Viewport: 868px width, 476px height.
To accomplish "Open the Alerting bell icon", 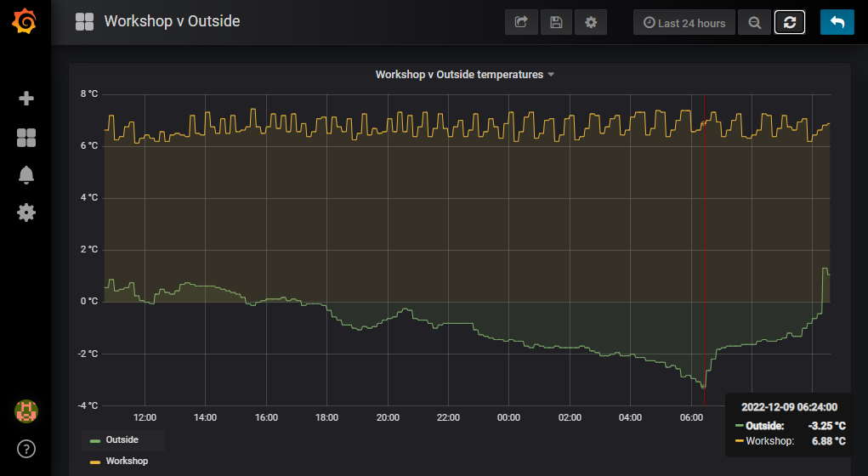I will click(26, 175).
